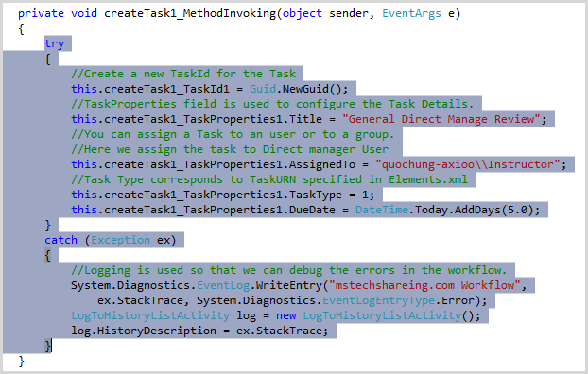Image resolution: width=588 pixels, height=374 pixels.
Task: Click the 'object sender' parameter
Action: tap(325, 13)
